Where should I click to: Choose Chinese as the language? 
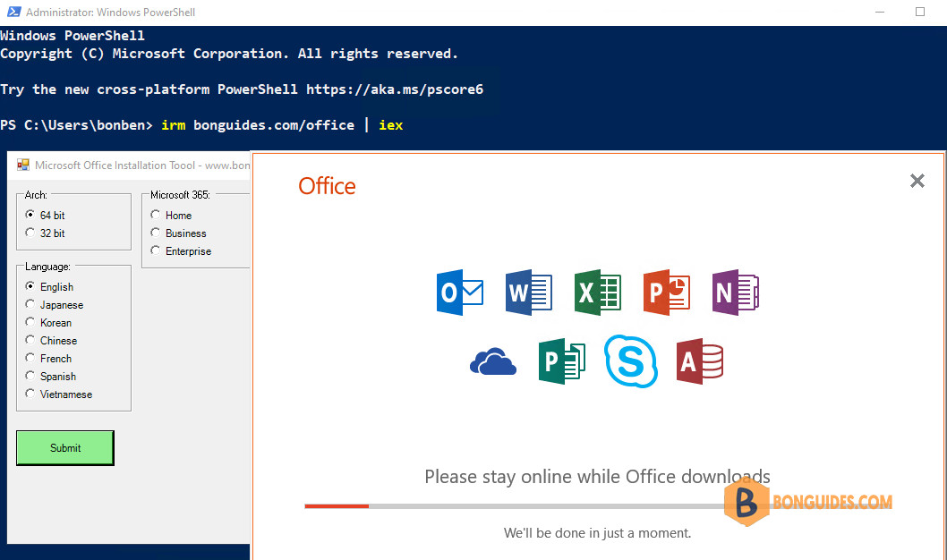click(x=51, y=340)
